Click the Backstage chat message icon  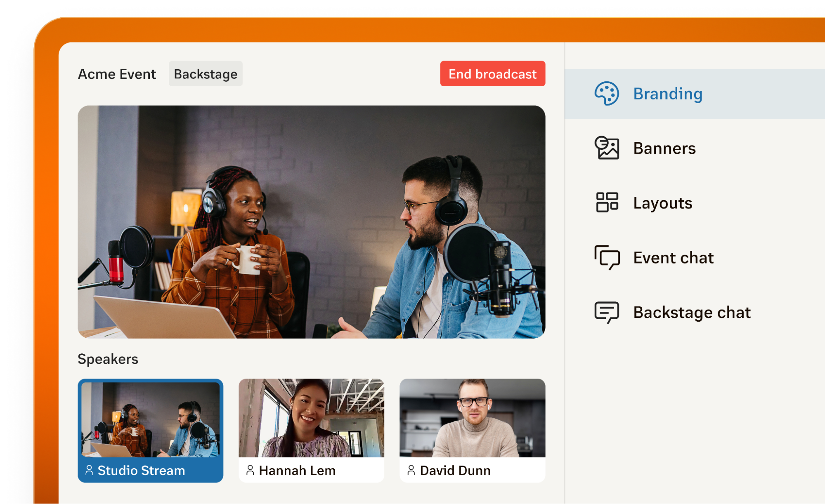coord(606,312)
